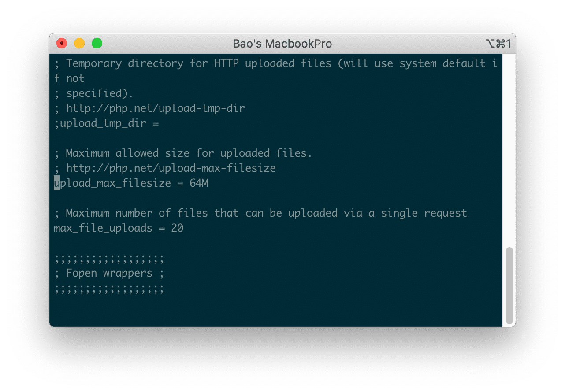Click the Maximum allowed size comment line
This screenshot has width=565, height=392.
coord(183,153)
